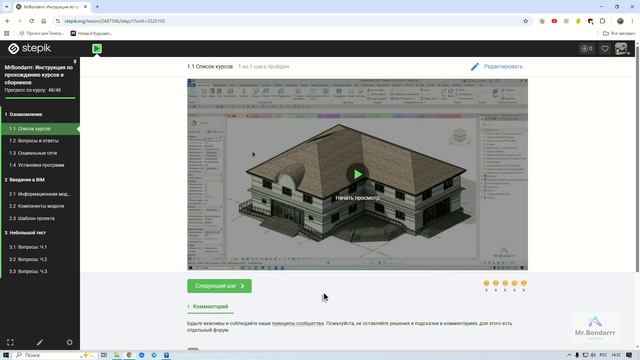Open lesson 1.1 Список курсов

40,129
